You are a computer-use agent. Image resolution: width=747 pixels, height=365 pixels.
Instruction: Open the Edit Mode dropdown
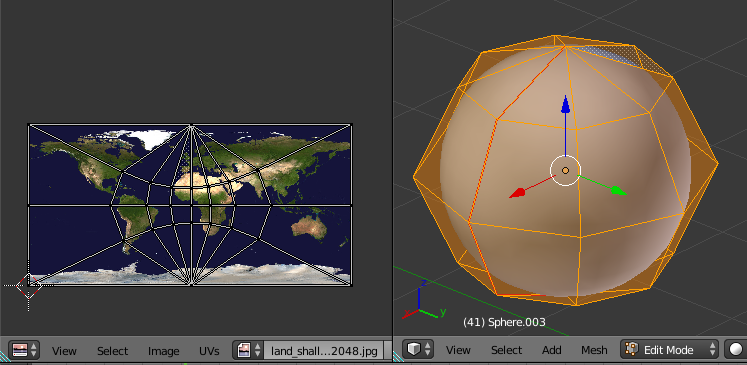[x=669, y=350]
